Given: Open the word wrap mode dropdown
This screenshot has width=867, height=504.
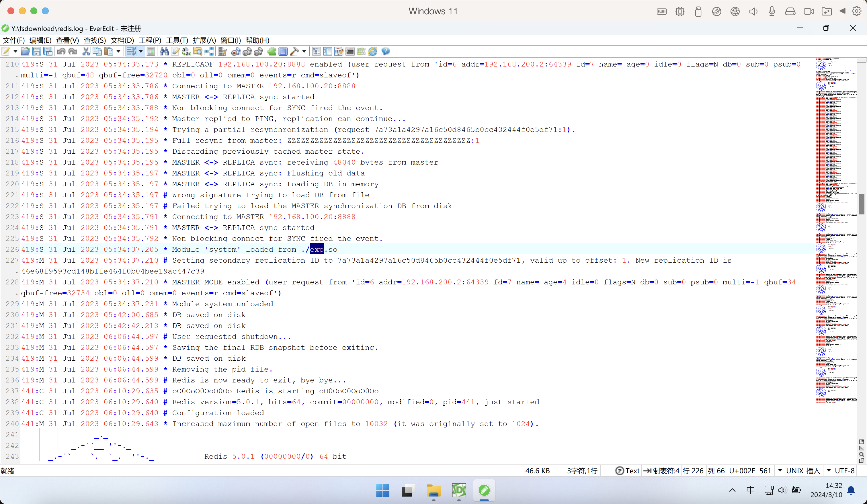Looking at the screenshot, I should click(141, 52).
